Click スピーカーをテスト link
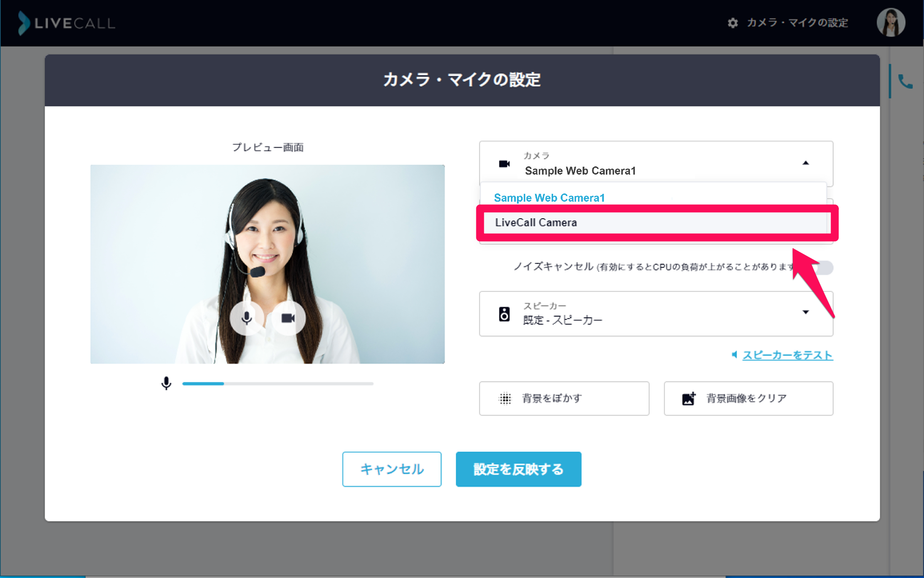 point(787,355)
